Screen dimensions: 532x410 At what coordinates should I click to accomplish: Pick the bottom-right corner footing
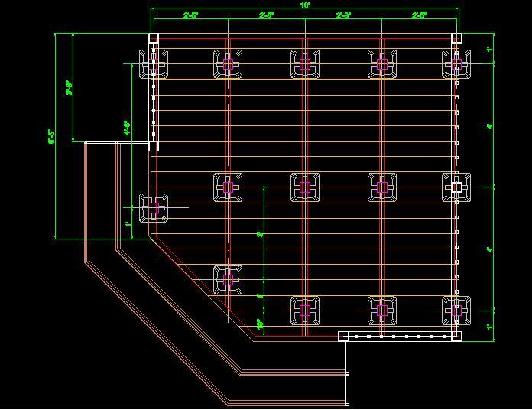tap(456, 310)
